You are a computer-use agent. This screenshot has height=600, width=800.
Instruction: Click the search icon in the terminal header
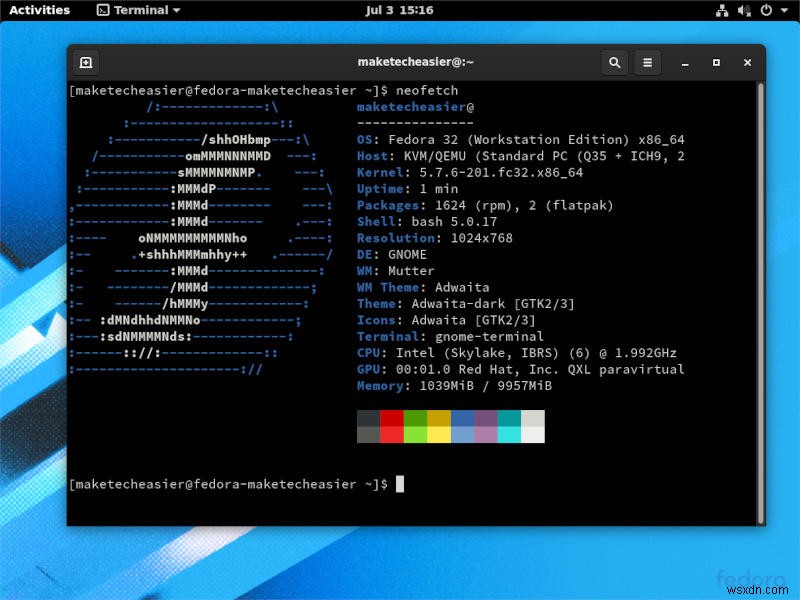tap(615, 62)
